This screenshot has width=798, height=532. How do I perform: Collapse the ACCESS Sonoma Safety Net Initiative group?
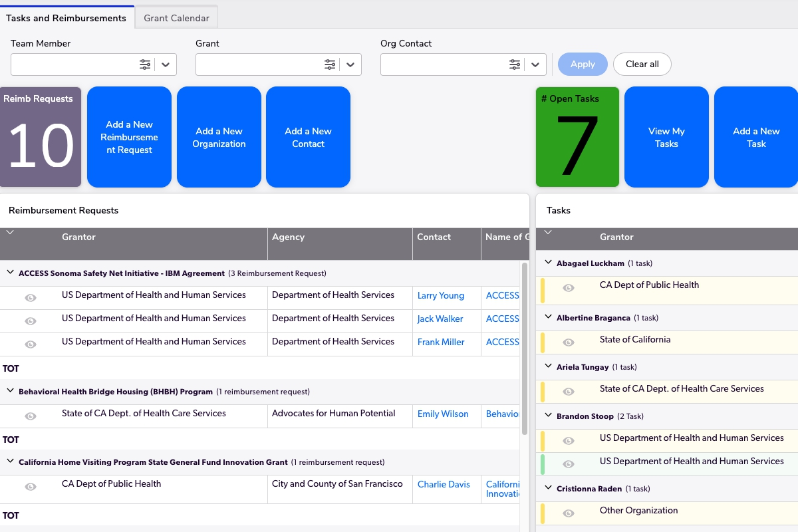pyautogui.click(x=11, y=273)
